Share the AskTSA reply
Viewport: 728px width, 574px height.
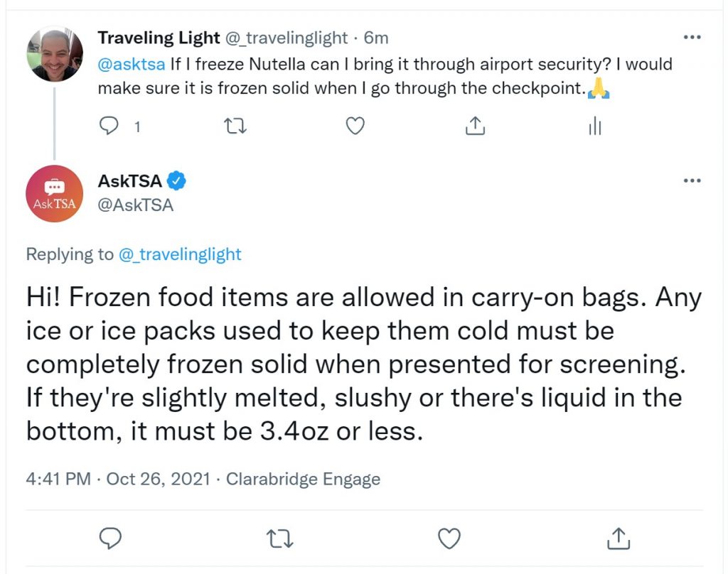pyautogui.click(x=619, y=538)
